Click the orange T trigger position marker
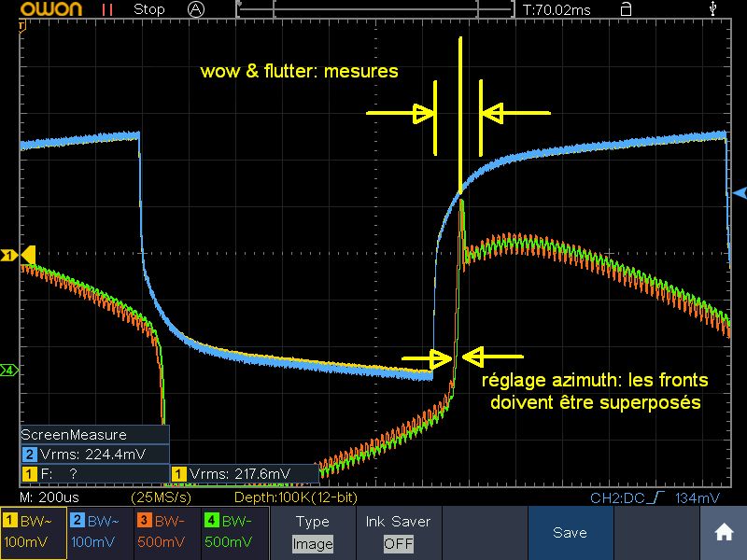The width and height of the screenshot is (747, 560). 21,27
